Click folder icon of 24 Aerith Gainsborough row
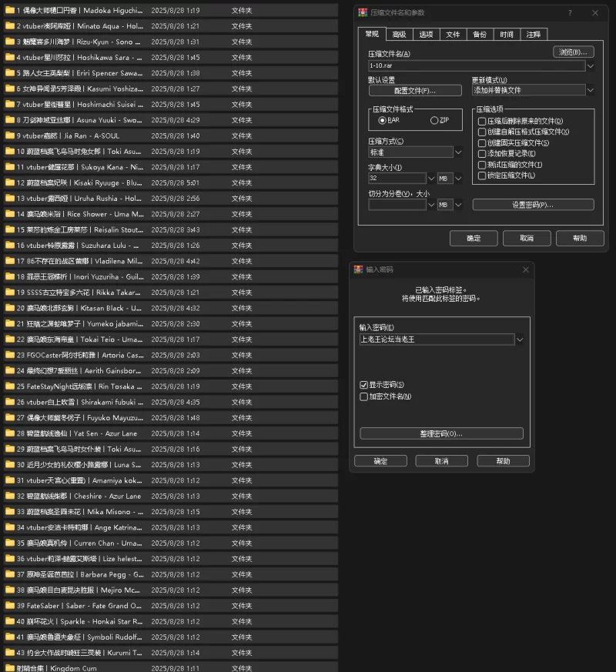The height and width of the screenshot is (672, 616). 9,371
